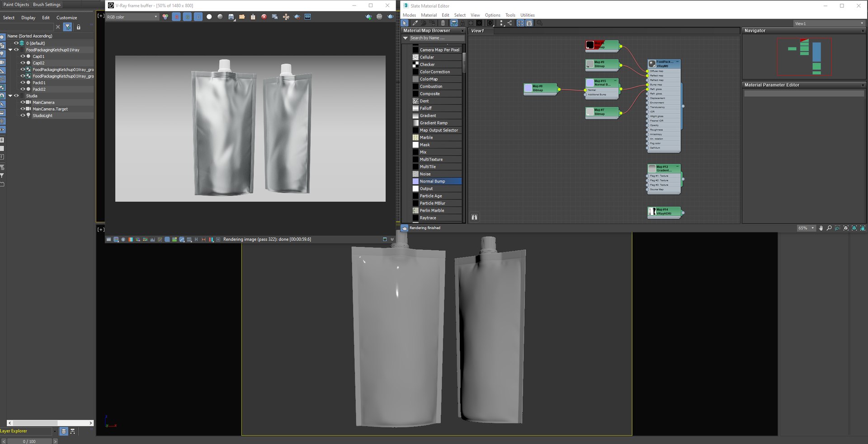This screenshot has width=868, height=444.
Task: Open the 65% zoom level dropdown
Action: click(x=806, y=228)
